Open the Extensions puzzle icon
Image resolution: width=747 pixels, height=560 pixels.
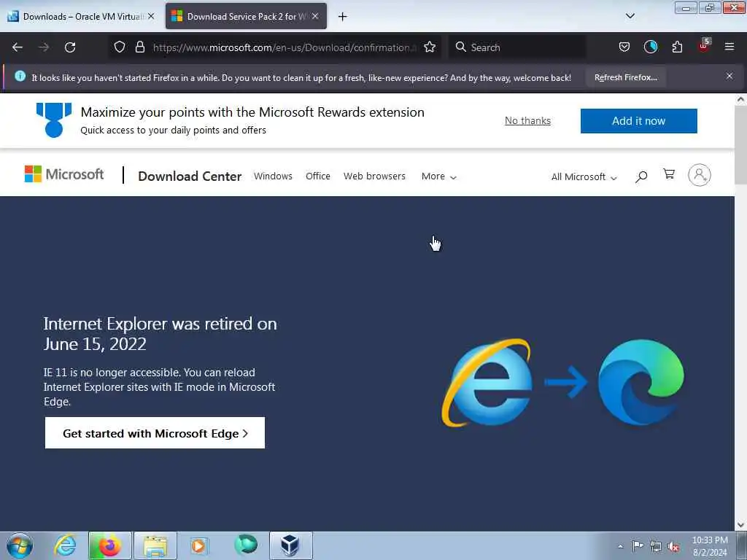pyautogui.click(x=677, y=47)
